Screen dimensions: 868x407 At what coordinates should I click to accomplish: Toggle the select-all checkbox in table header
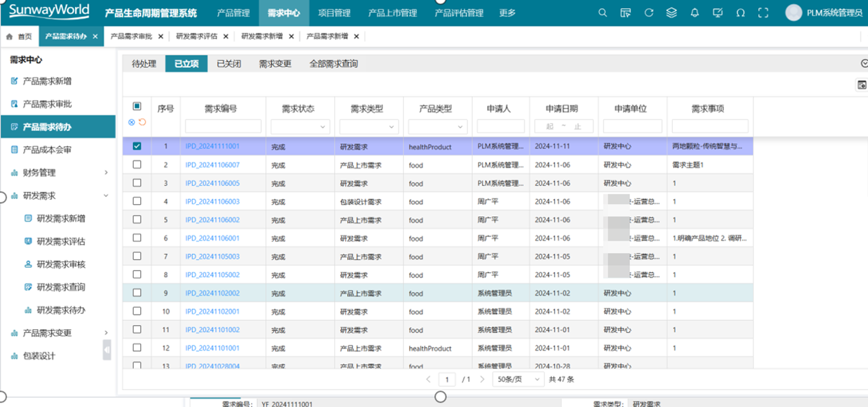137,106
